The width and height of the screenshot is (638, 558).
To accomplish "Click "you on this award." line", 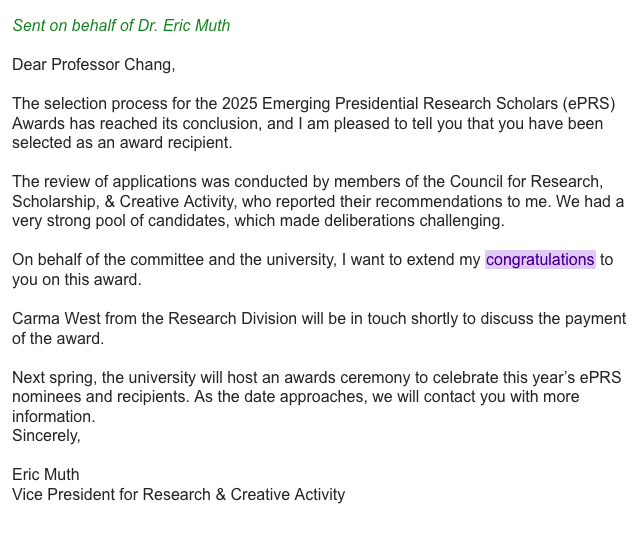I will point(77,280).
